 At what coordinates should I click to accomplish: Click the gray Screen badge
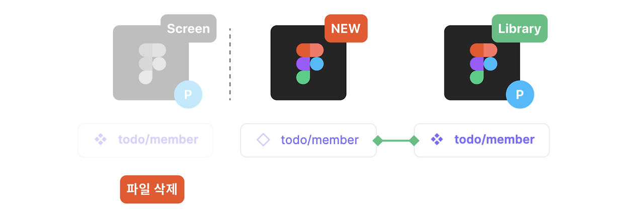[x=189, y=28]
